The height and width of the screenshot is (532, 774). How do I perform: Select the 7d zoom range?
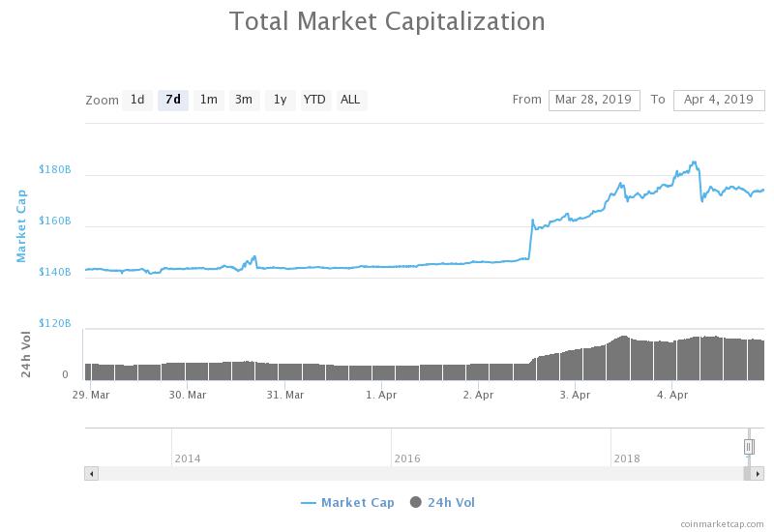(x=173, y=100)
